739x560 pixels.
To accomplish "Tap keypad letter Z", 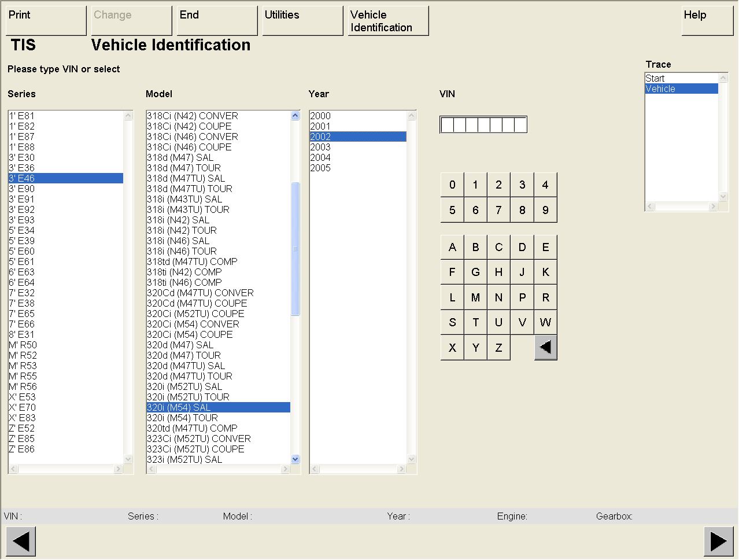I will [x=498, y=348].
